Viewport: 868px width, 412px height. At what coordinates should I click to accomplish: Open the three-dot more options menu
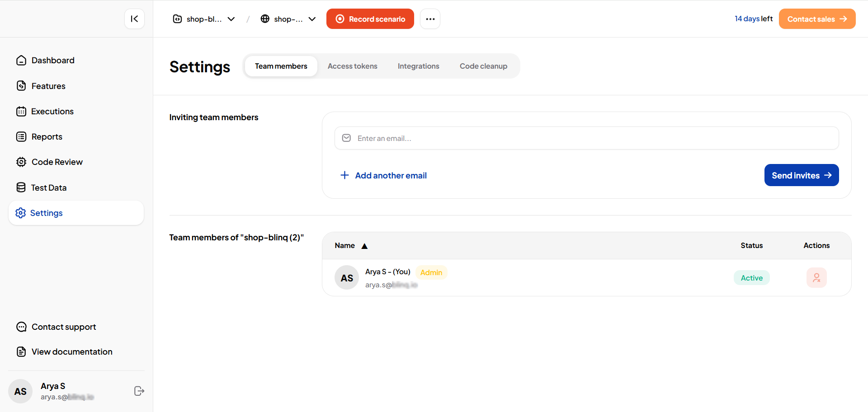click(430, 19)
